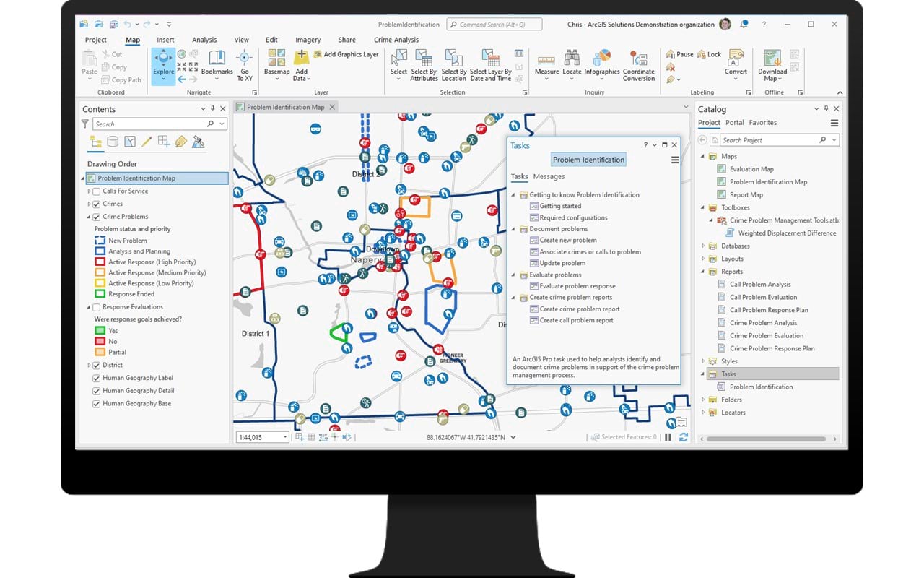Toggle Human Geography Base layer
This screenshot has width=924, height=578.
[97, 404]
